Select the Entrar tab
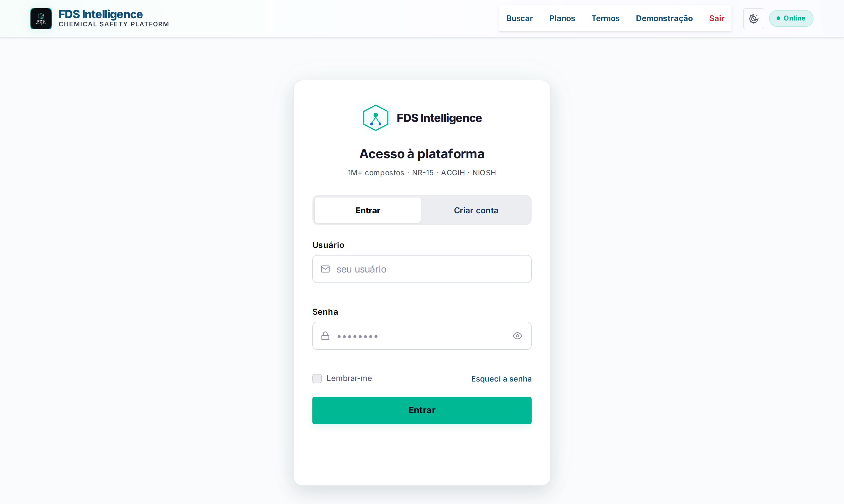Viewport: 844px width, 504px height. (x=367, y=210)
